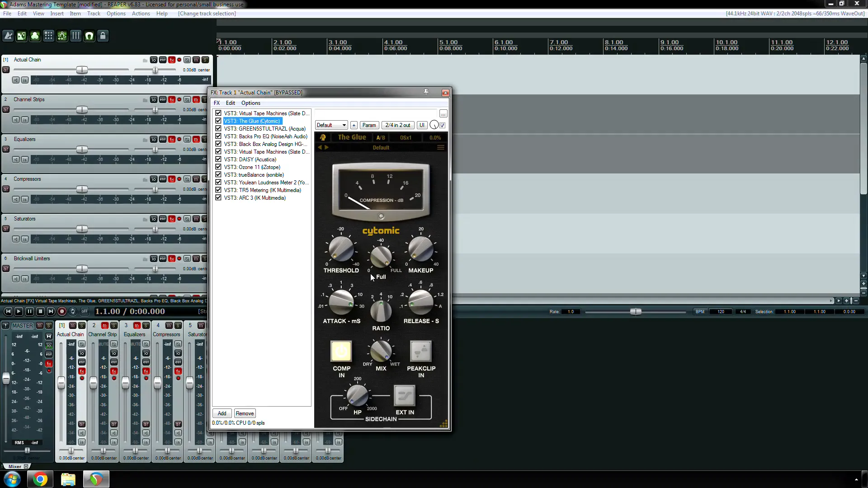
Task: Select previous preset arrow in The Glue
Action: [x=320, y=147]
